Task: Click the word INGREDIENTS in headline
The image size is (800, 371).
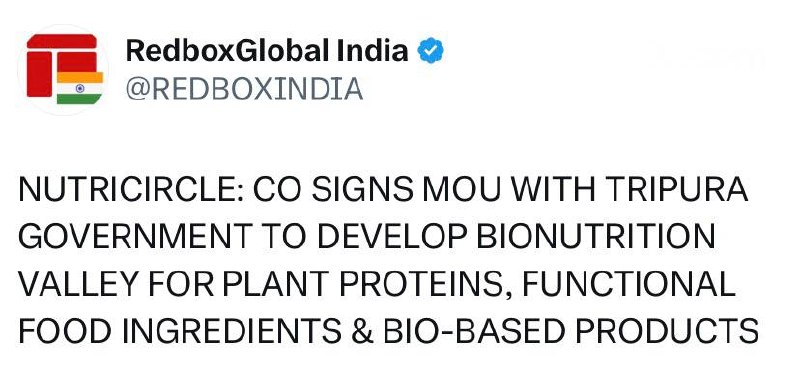Action: (x=230, y=330)
